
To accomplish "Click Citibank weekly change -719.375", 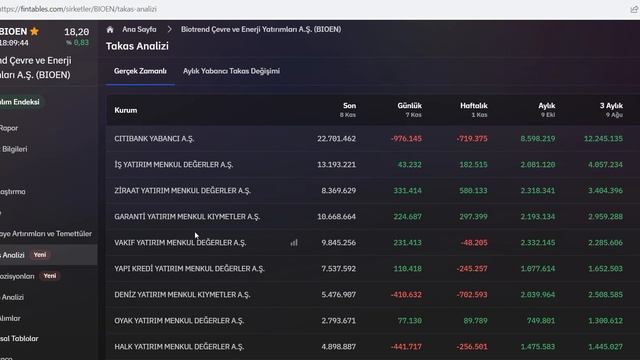I will tap(472, 139).
